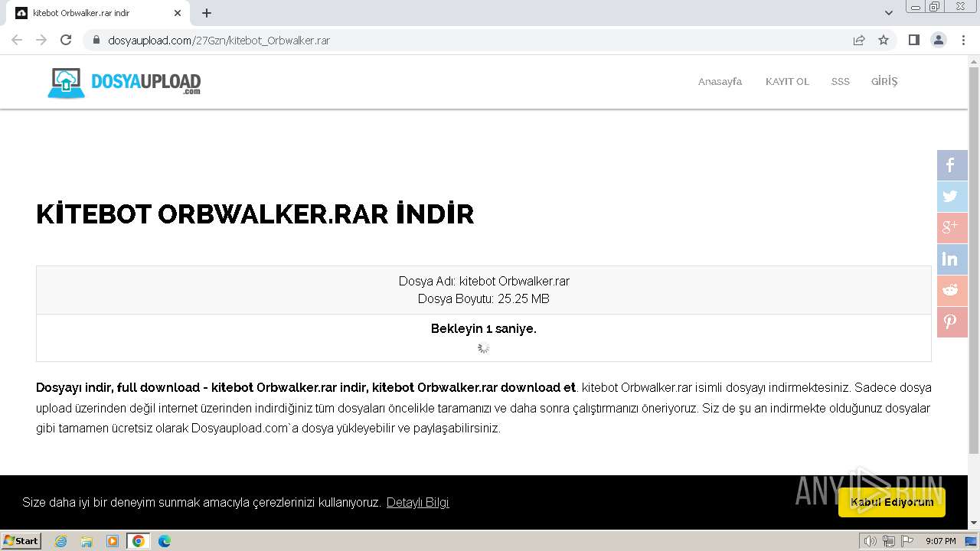Click the scrollbar down arrow
The height and width of the screenshot is (551, 980).
(x=974, y=523)
